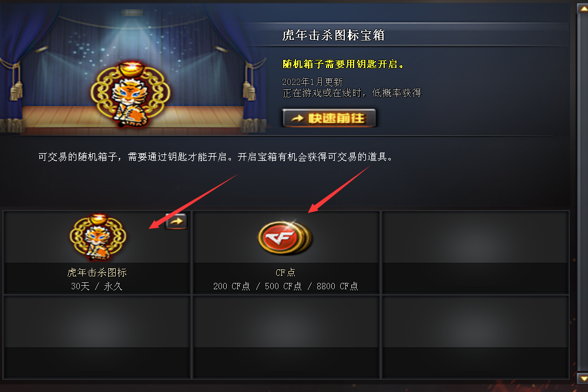Click the 虎年击杀图标宝箱 title heading

[x=334, y=35]
